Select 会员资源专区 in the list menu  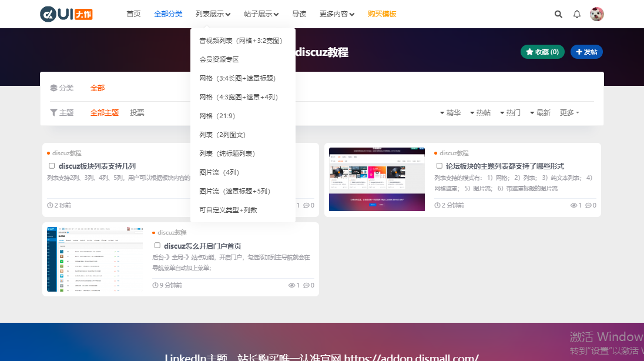[x=219, y=59]
